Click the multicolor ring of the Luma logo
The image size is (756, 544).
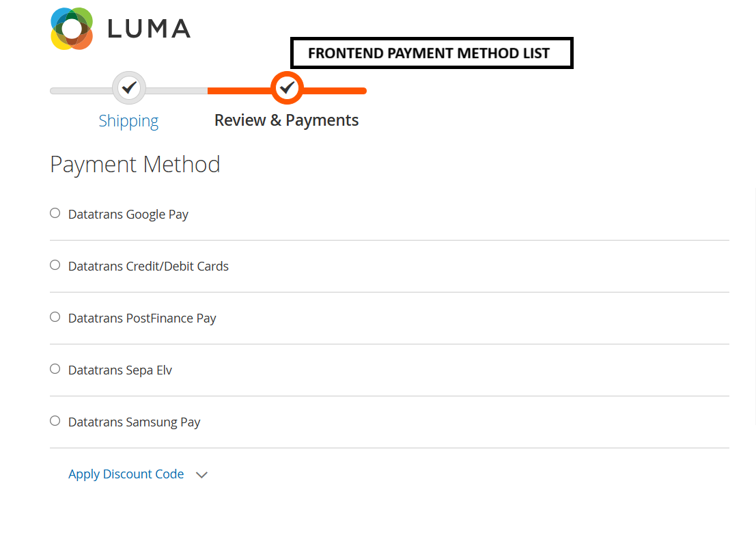[71, 28]
